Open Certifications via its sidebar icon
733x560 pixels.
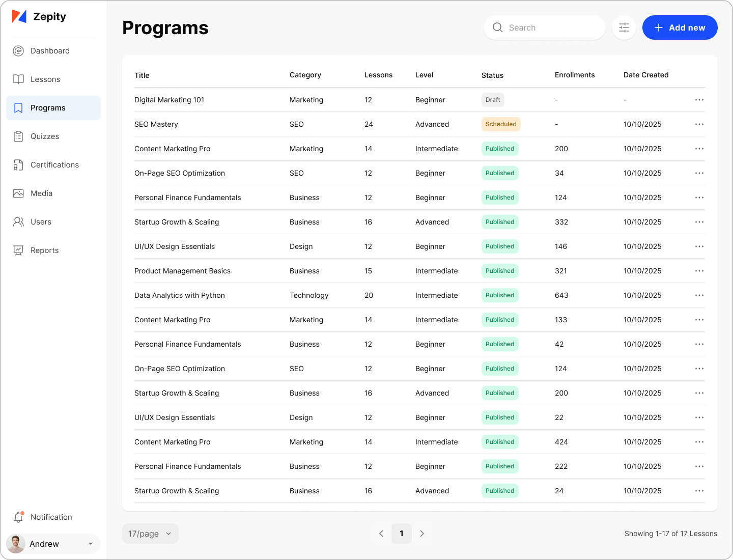pos(18,165)
